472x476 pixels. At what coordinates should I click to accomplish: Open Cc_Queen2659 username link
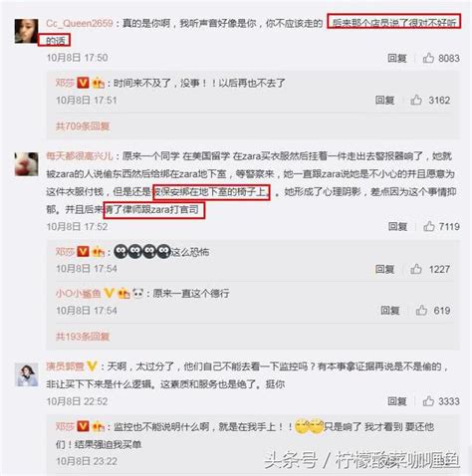pyautogui.click(x=80, y=23)
